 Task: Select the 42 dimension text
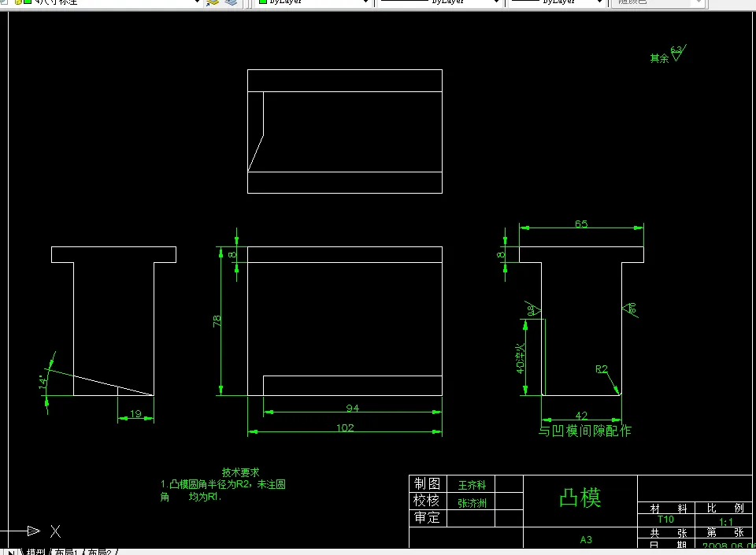581,416
